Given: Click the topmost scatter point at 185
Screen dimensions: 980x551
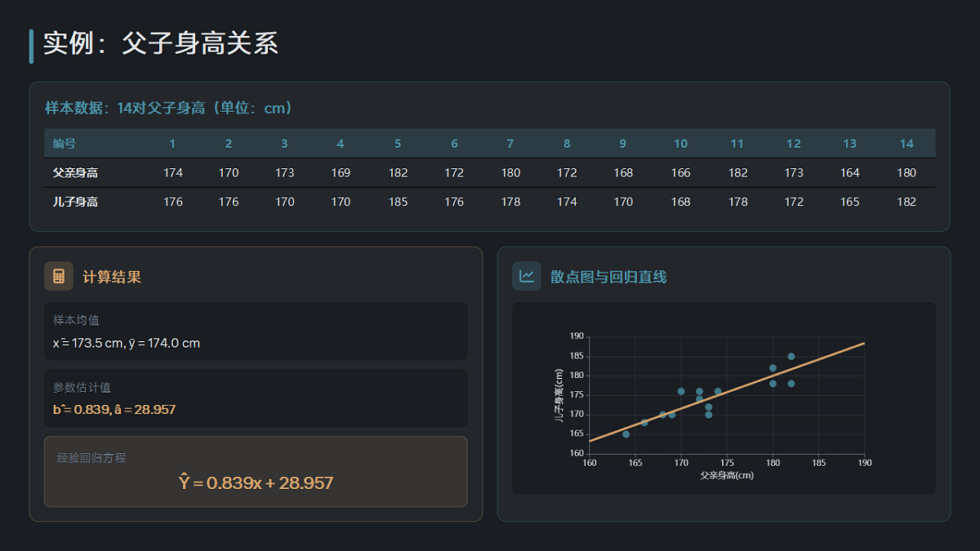Looking at the screenshot, I should pyautogui.click(x=791, y=356).
